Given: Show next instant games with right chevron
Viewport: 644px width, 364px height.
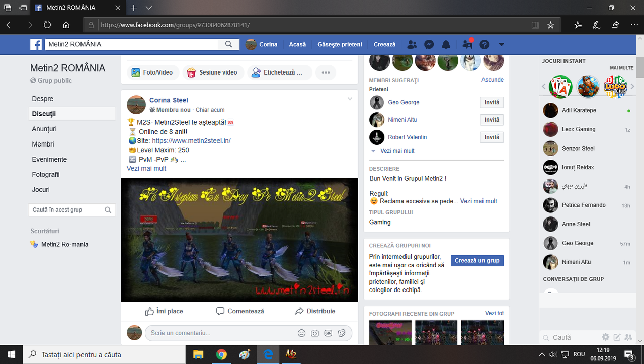Looking at the screenshot, I should [x=632, y=87].
